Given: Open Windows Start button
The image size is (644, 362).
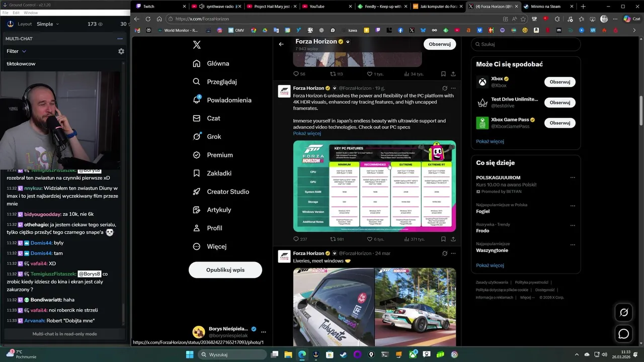Looking at the screenshot, I should pyautogui.click(x=189, y=354).
